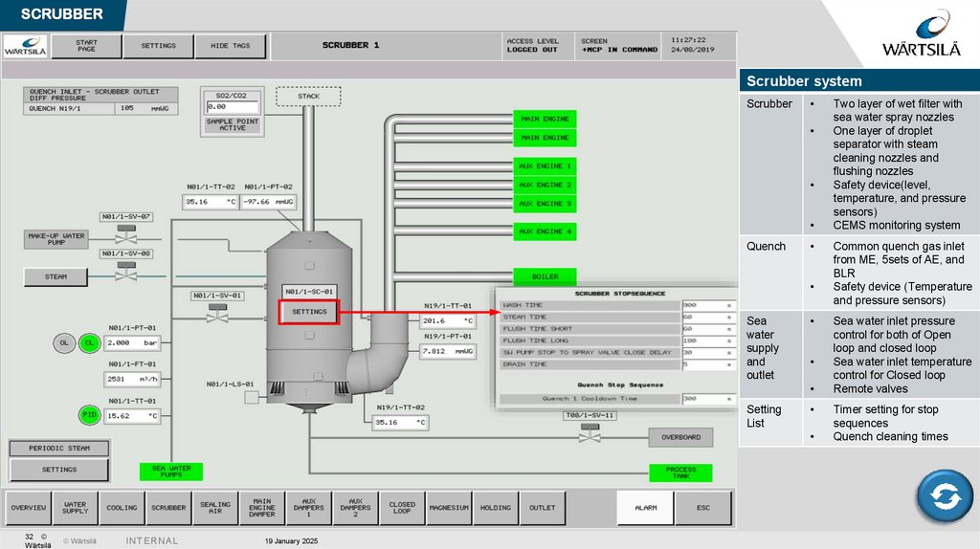Viewport: 980px width, 549px height.
Task: Switch to the Scrubber tab
Action: (168, 508)
